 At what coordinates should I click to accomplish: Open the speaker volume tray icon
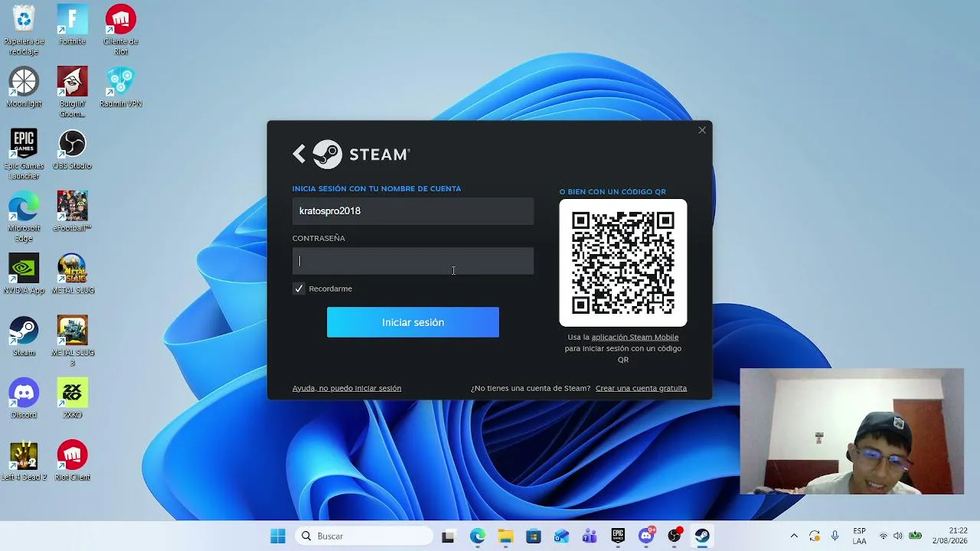(x=898, y=536)
